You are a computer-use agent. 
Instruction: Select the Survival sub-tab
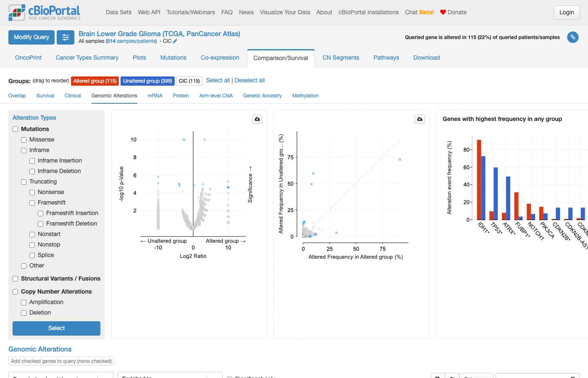pyautogui.click(x=45, y=96)
